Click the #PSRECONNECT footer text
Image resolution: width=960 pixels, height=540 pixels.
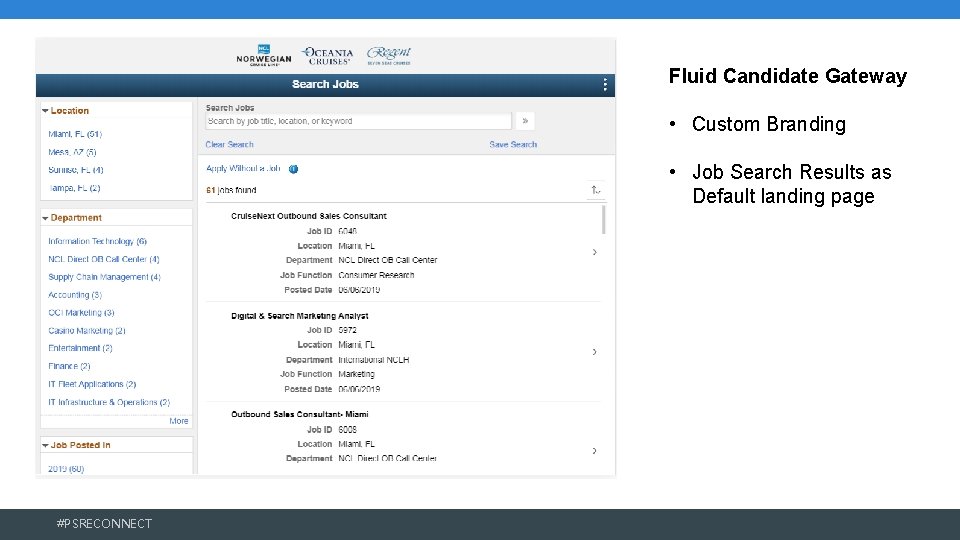104,523
